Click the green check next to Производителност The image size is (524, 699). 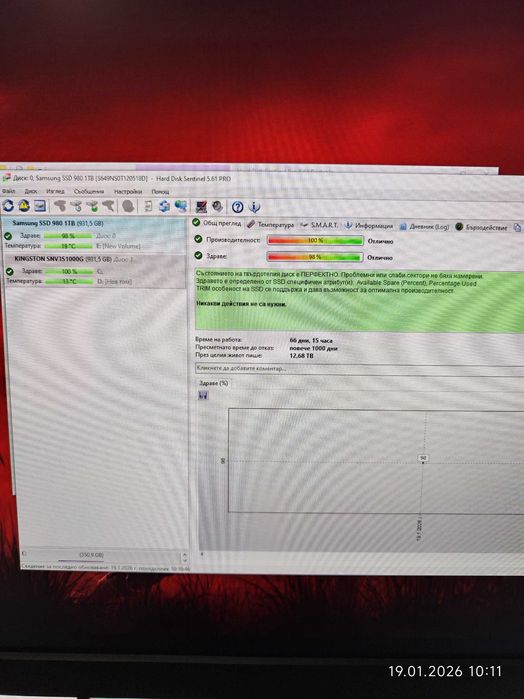198,239
